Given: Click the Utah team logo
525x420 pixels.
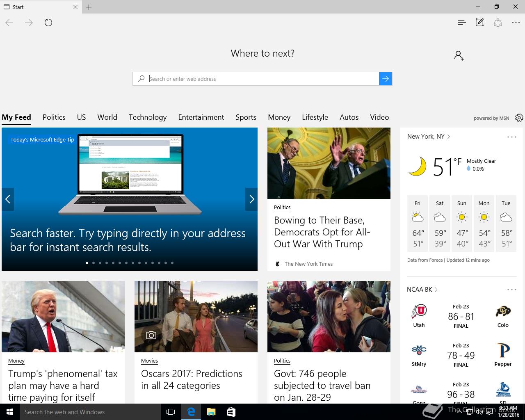Looking at the screenshot, I should point(419,312).
